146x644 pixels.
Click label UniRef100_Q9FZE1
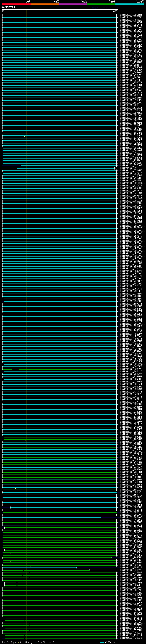(131, 113)
